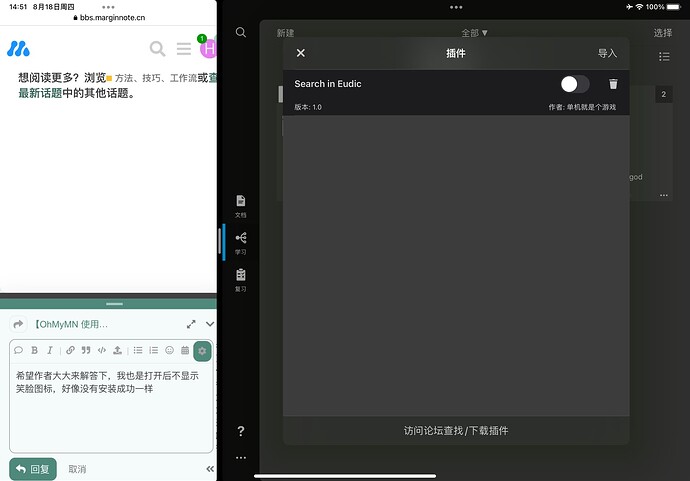Click into the reply text area
The width and height of the screenshot is (690, 481).
[x=111, y=407]
